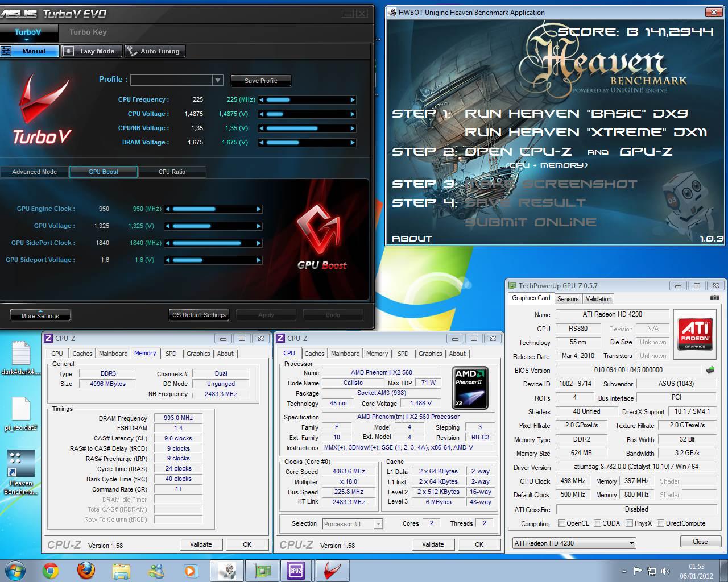Open the GPU-Z Validation tab

598,299
